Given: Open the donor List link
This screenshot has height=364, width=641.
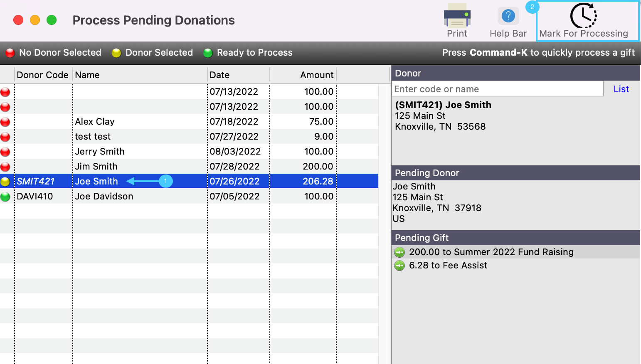Looking at the screenshot, I should [x=621, y=89].
